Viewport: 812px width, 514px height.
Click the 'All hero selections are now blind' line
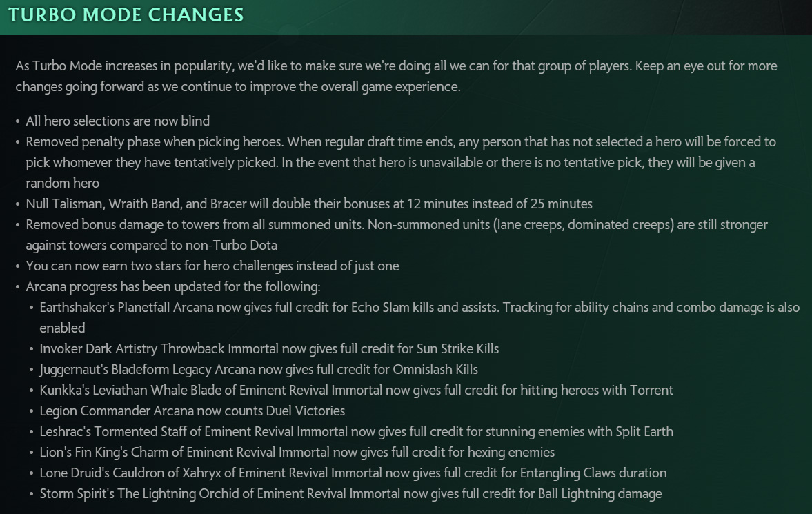click(117, 121)
